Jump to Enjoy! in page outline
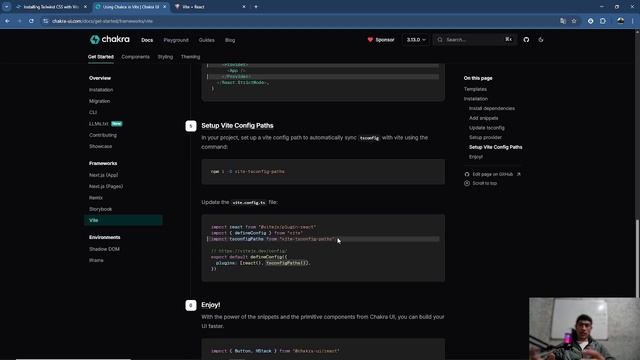 (476, 157)
